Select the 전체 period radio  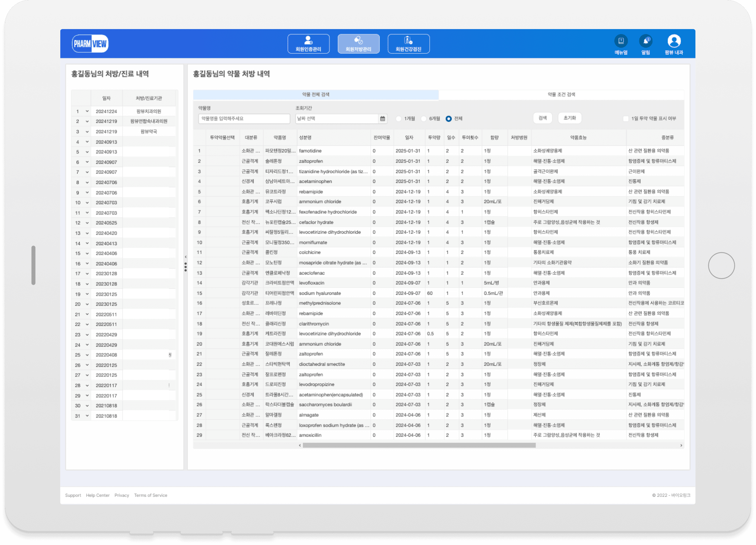[x=449, y=119]
